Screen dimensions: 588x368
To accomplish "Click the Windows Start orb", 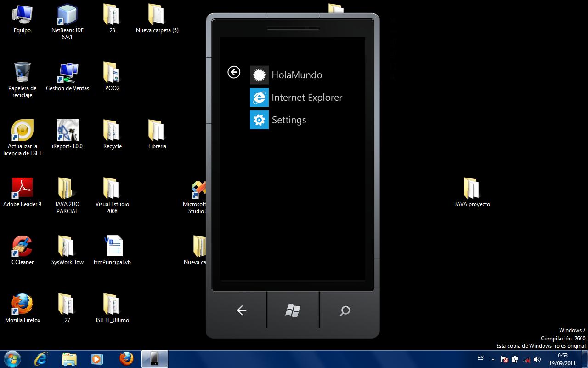I will 11,359.
